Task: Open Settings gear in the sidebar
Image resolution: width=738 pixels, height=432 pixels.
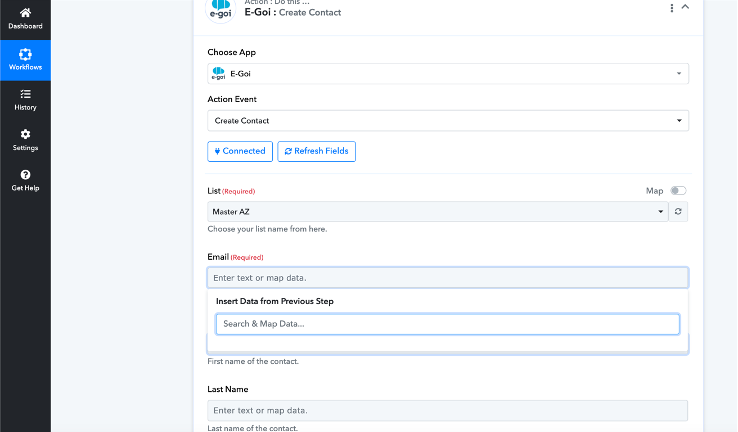Action: [x=25, y=140]
